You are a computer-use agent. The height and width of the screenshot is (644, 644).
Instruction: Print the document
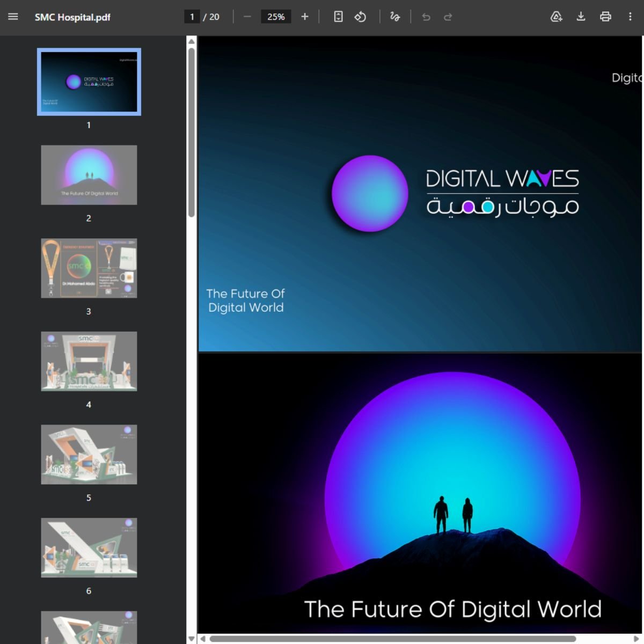605,17
